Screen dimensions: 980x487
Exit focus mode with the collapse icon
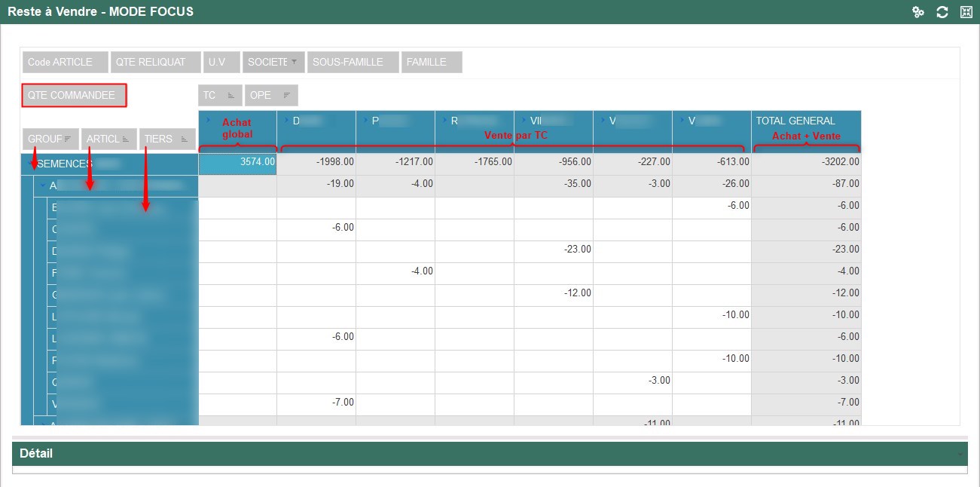966,12
